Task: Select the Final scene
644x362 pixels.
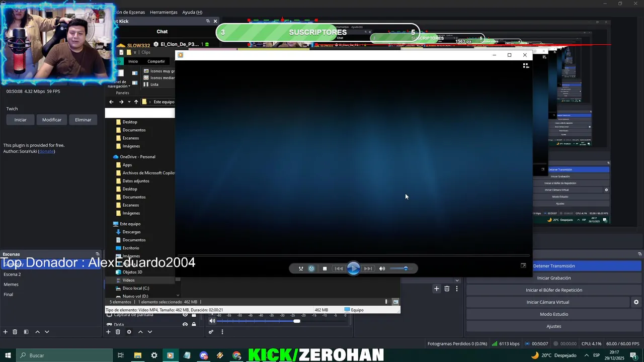Action: (50, 295)
